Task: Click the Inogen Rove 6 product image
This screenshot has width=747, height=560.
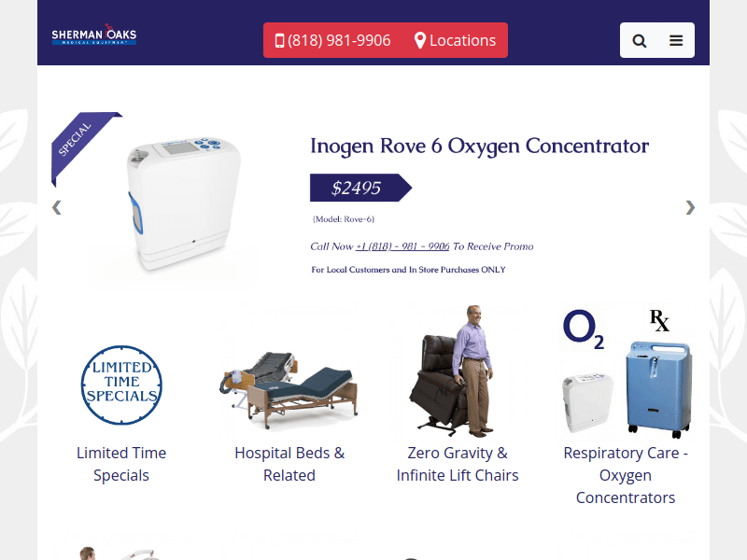Action: tap(183, 203)
